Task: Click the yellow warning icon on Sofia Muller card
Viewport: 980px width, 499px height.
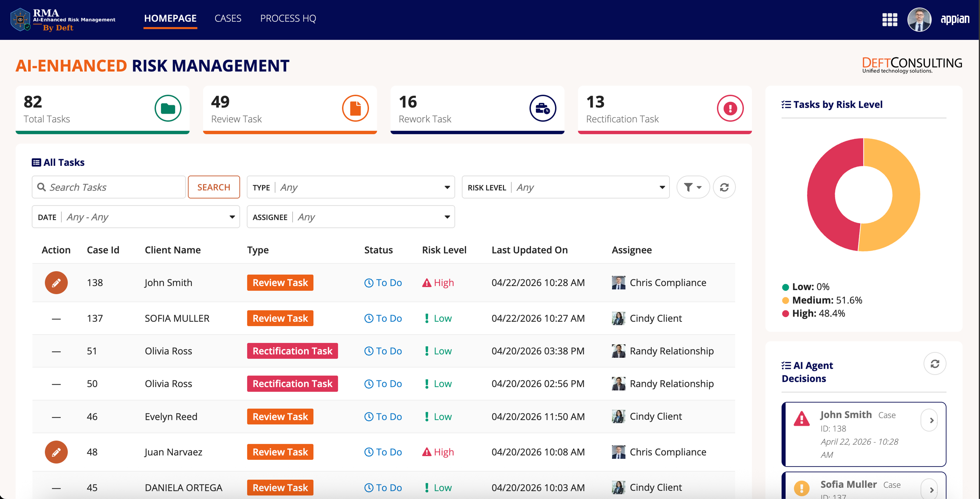Action: [x=802, y=488]
